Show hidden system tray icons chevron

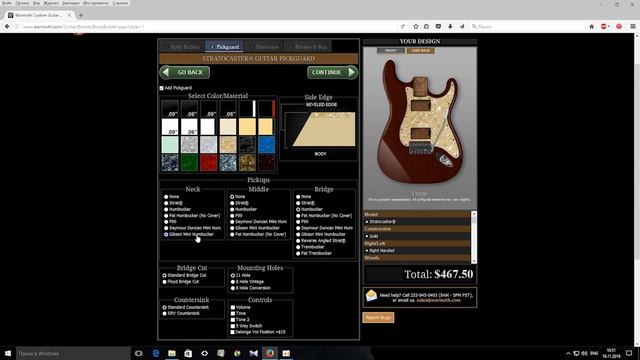point(568,353)
